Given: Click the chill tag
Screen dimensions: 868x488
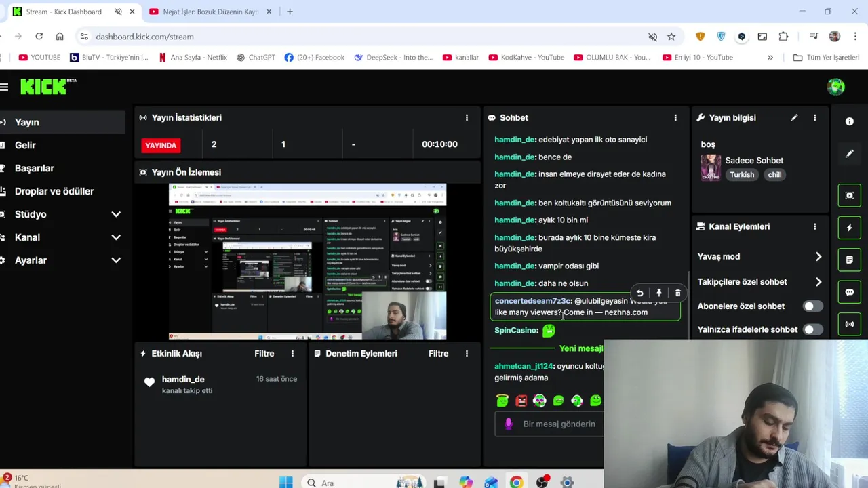Looking at the screenshot, I should pos(774,175).
